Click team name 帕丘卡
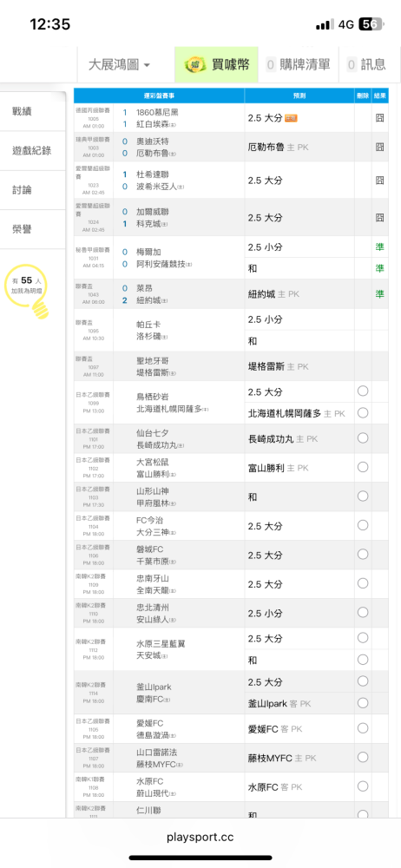The height and width of the screenshot is (868, 401). pos(148,325)
